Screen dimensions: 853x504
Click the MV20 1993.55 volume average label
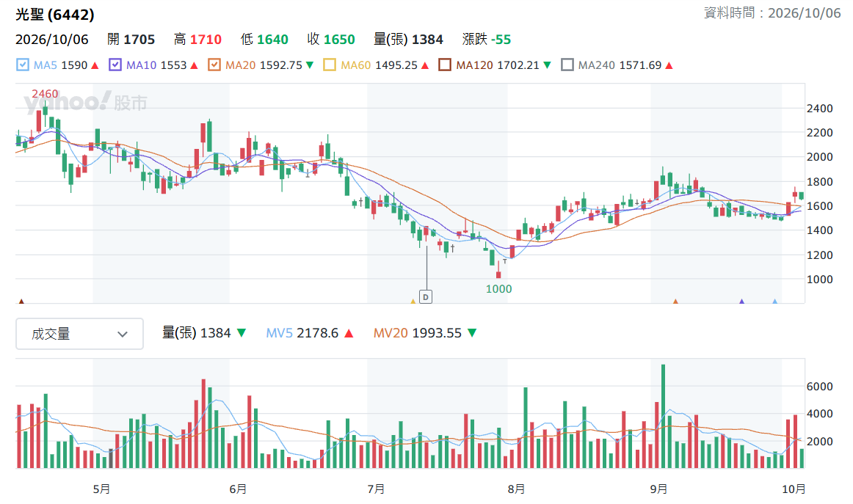[417, 333]
